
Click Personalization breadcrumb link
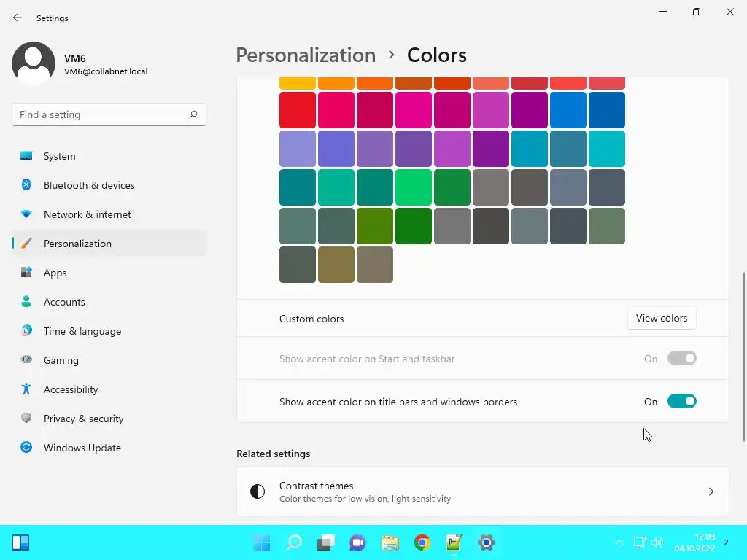[306, 55]
